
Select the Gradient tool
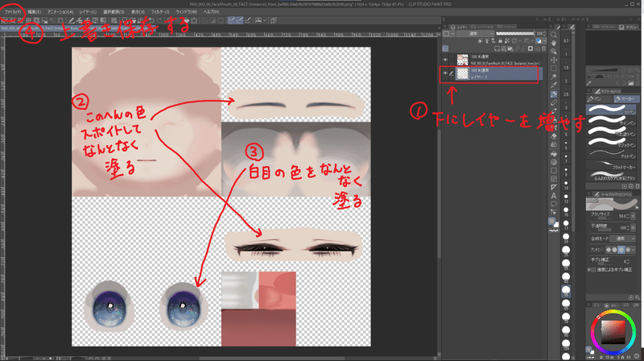tap(554, 162)
